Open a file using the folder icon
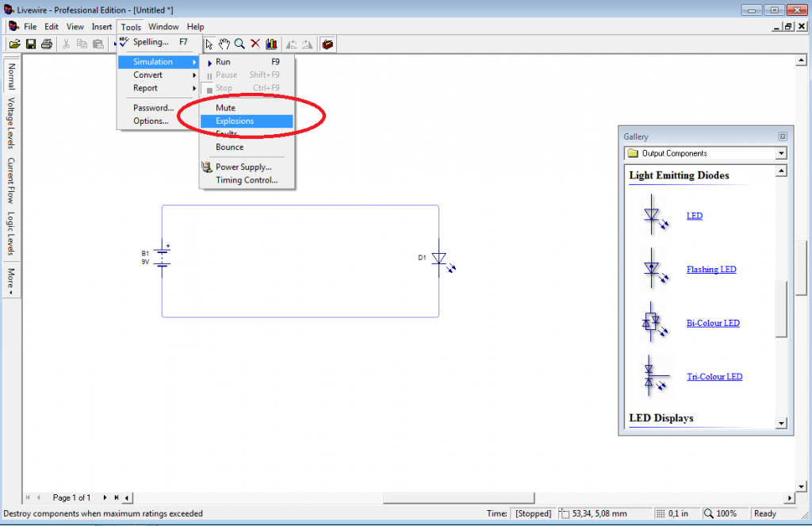812x526 pixels. tap(14, 44)
